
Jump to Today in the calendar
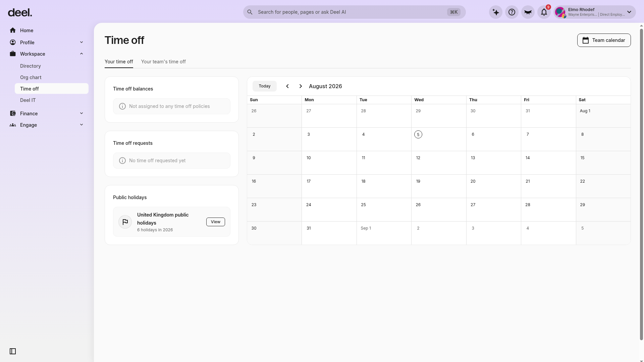coord(265,86)
